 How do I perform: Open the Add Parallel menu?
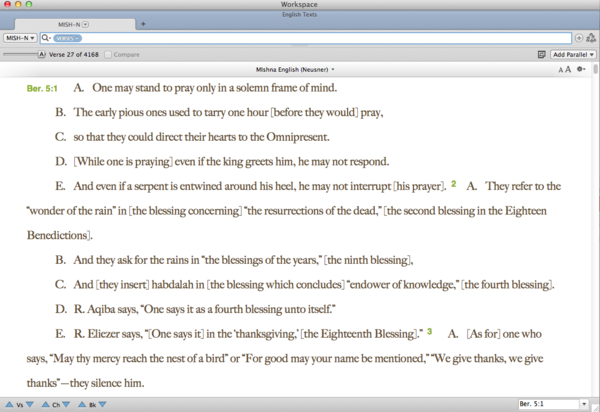click(574, 54)
